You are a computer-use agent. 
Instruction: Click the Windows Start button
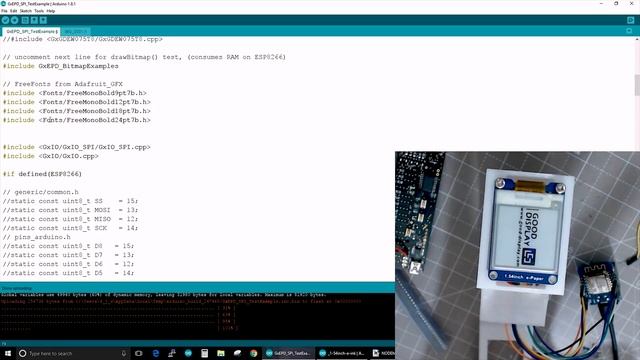7,353
